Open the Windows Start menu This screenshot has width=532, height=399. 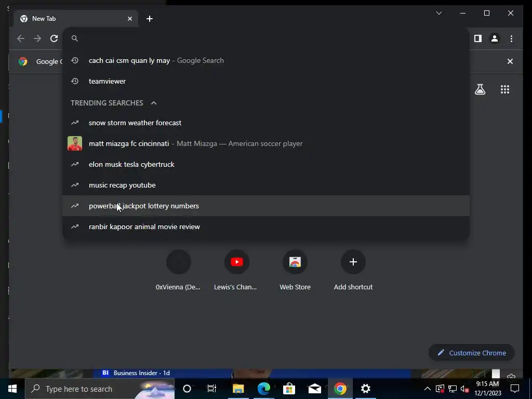tap(12, 389)
